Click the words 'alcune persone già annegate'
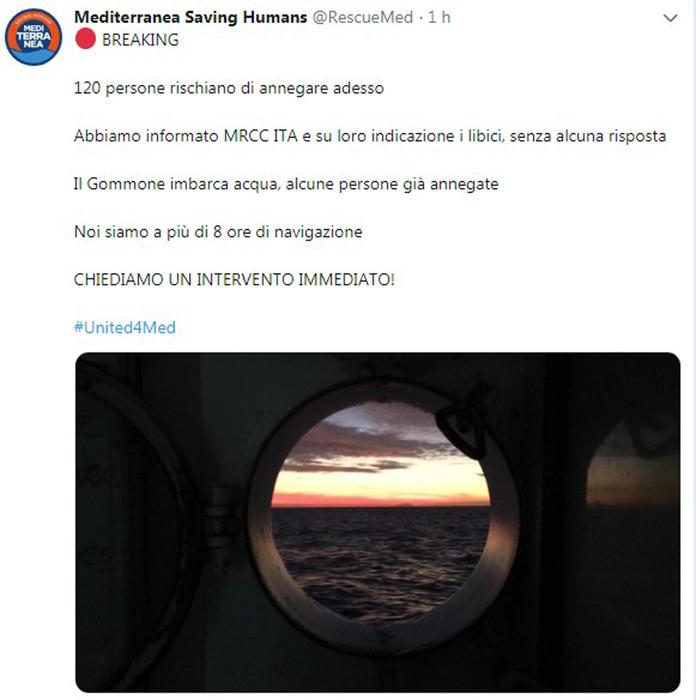Image resolution: width=696 pixels, height=700 pixels. (x=392, y=184)
